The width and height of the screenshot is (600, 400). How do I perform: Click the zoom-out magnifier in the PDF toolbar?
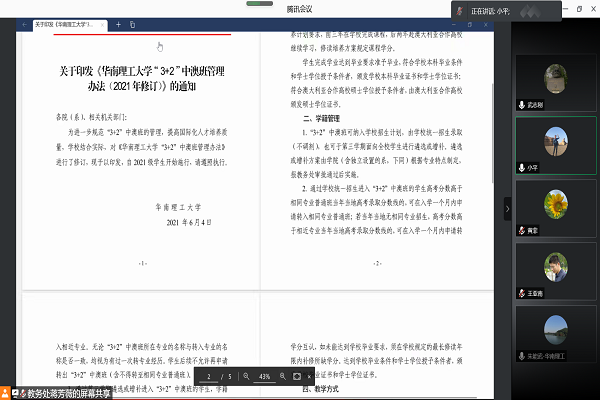click(246, 376)
